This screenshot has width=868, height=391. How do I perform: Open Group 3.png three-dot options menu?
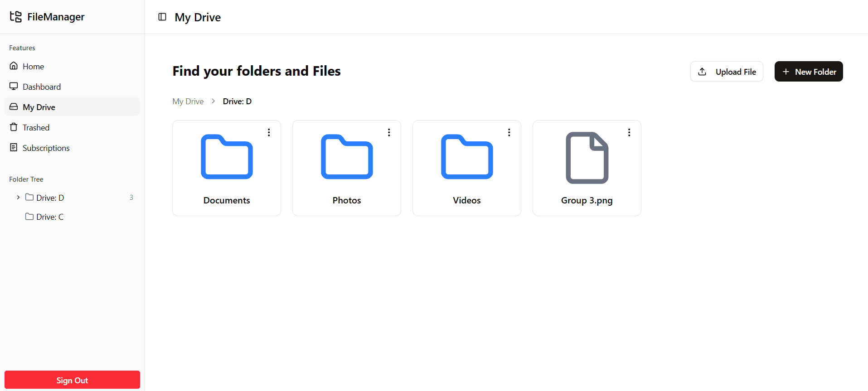[x=629, y=132]
